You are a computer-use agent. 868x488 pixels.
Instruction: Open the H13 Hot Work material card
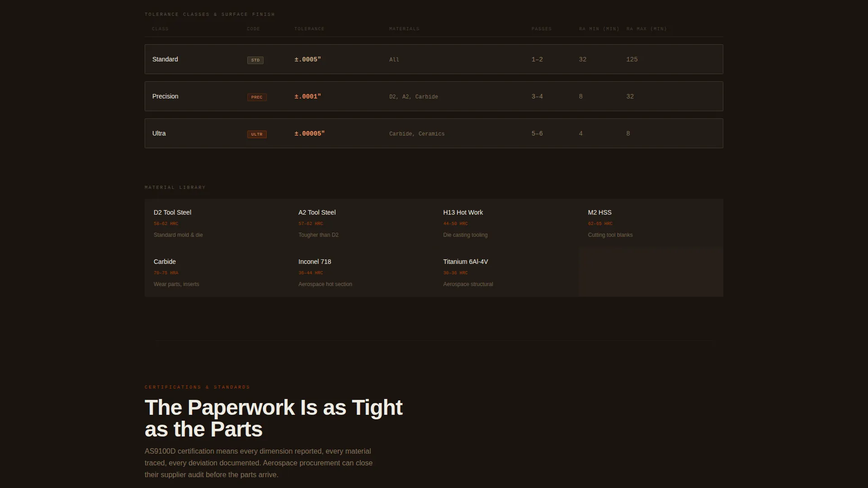(x=506, y=223)
